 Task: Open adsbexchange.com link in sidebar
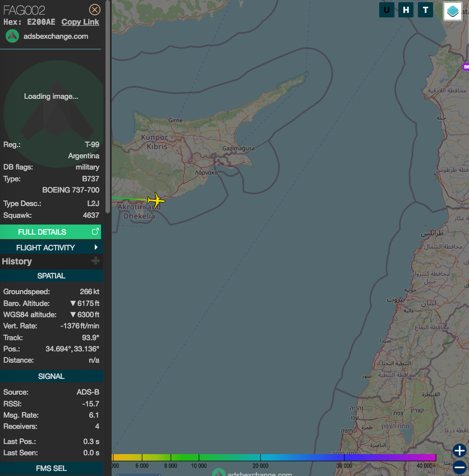pyautogui.click(x=56, y=36)
